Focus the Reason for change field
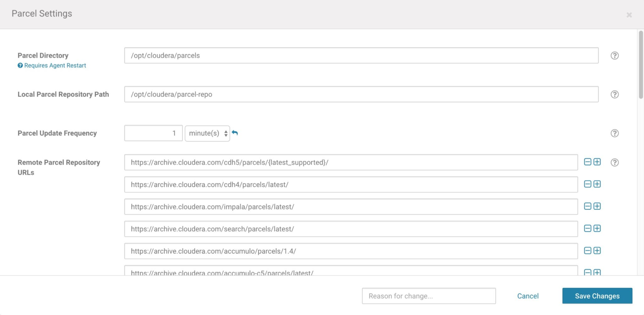 429,296
